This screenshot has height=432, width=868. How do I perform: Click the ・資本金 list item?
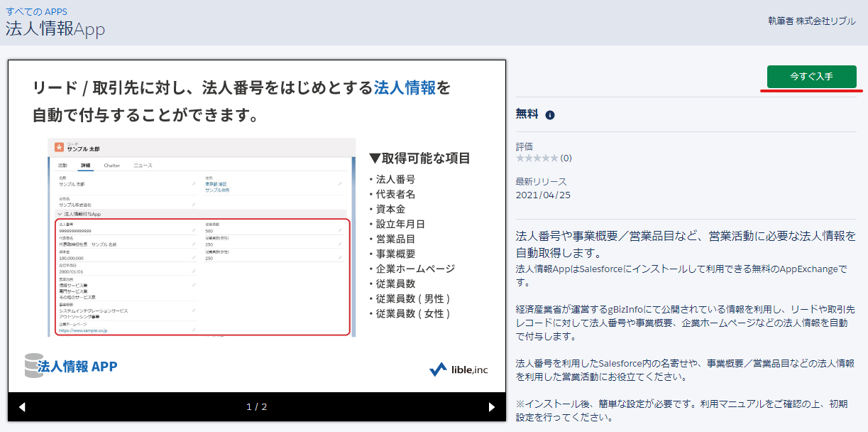[x=387, y=209]
